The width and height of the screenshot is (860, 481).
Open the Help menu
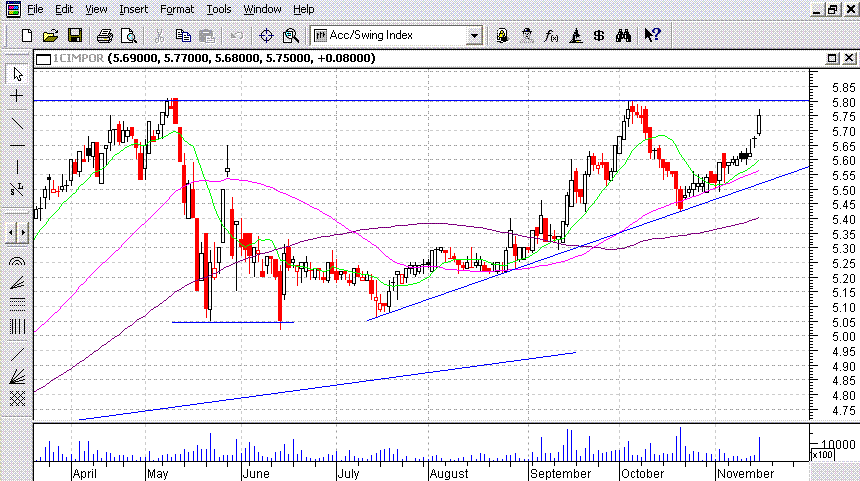click(303, 9)
